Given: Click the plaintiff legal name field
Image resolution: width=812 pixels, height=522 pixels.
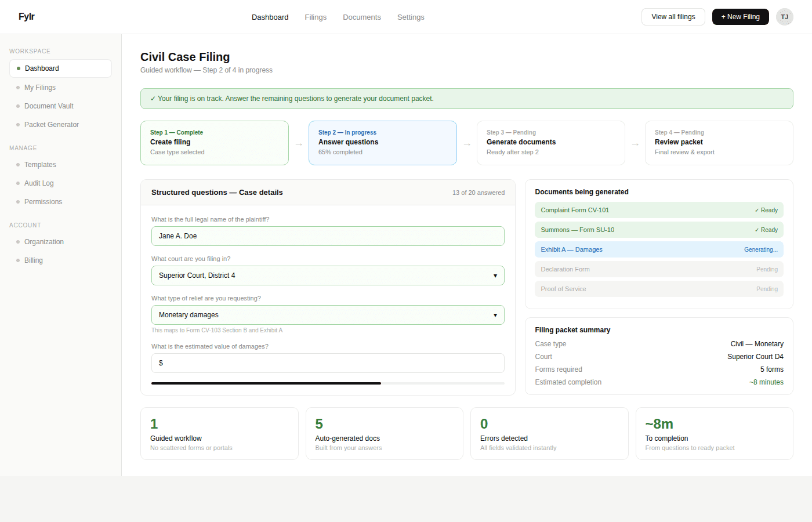Looking at the screenshot, I should (x=328, y=236).
